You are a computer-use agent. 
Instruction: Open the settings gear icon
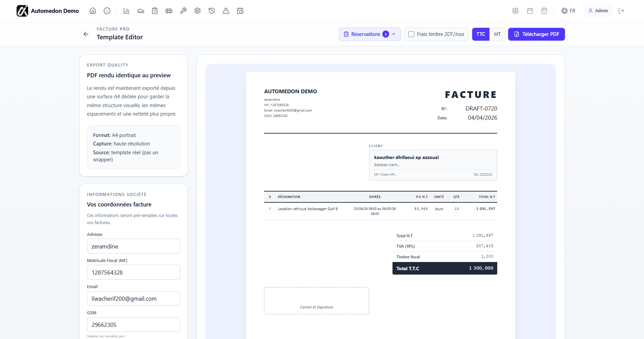click(197, 11)
